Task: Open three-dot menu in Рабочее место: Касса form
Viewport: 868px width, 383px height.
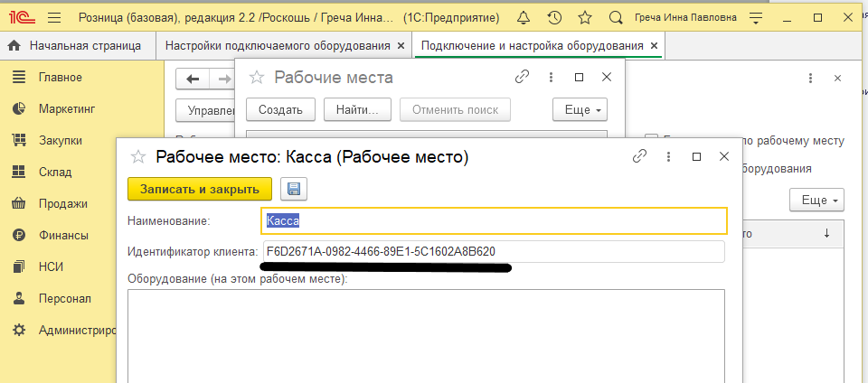Action: pyautogui.click(x=668, y=157)
